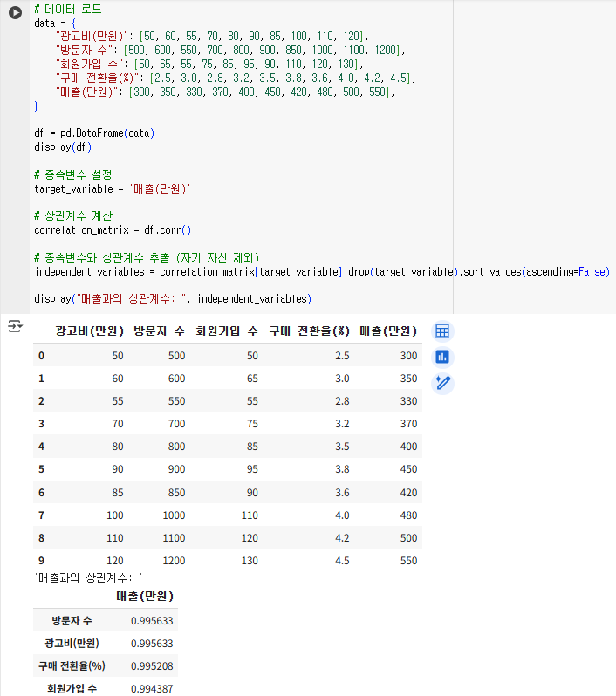Click the 구매 전환율 value 2.5
This screenshot has width=616, height=696.
342,356
